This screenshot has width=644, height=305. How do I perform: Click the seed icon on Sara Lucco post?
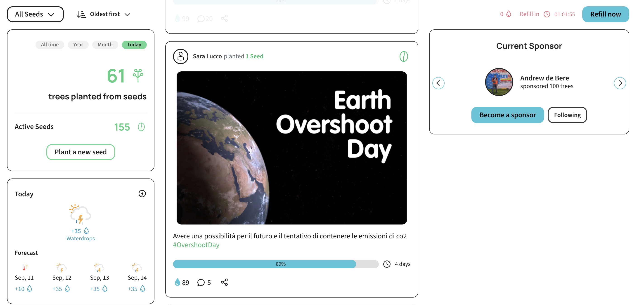(403, 56)
